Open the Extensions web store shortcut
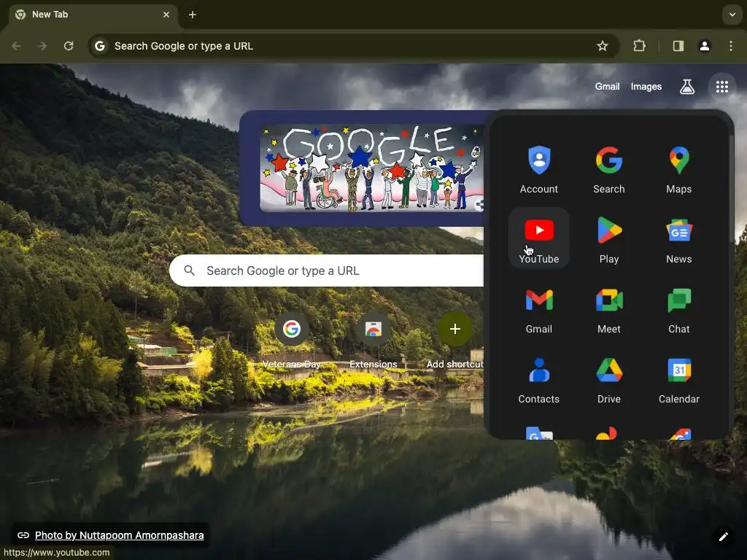Viewport: 747px width, 560px height. pos(373,341)
